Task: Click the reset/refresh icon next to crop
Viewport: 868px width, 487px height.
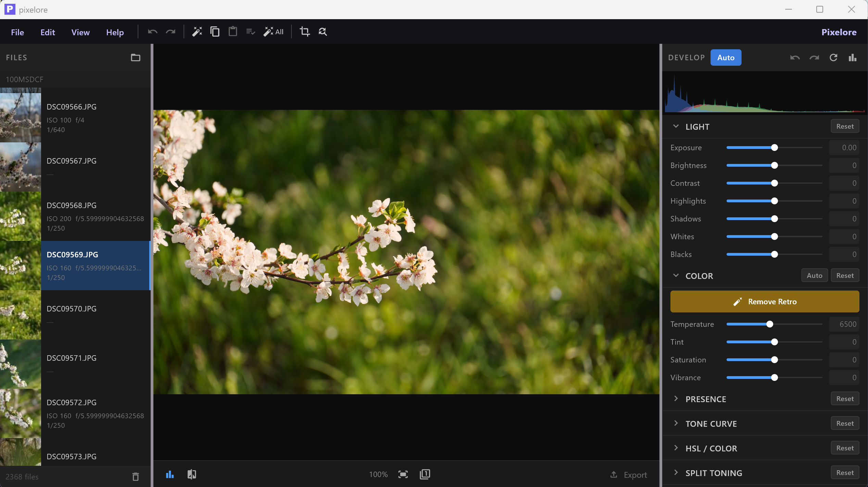Action: tap(323, 31)
